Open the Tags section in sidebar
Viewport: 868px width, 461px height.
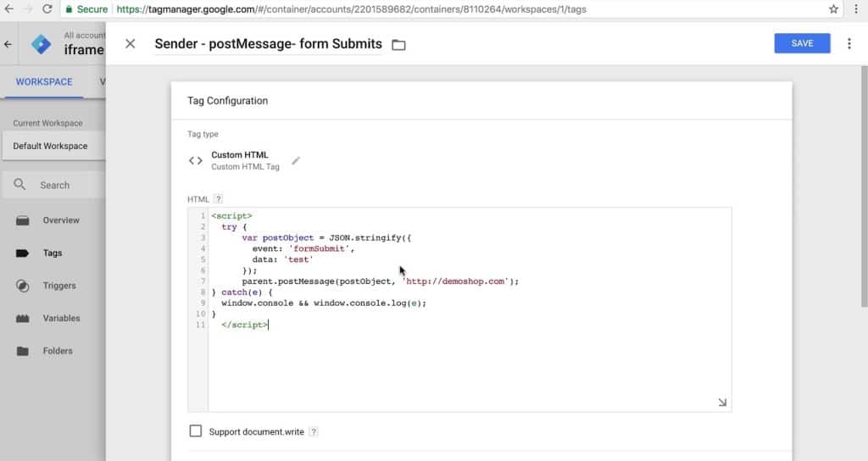click(x=53, y=253)
